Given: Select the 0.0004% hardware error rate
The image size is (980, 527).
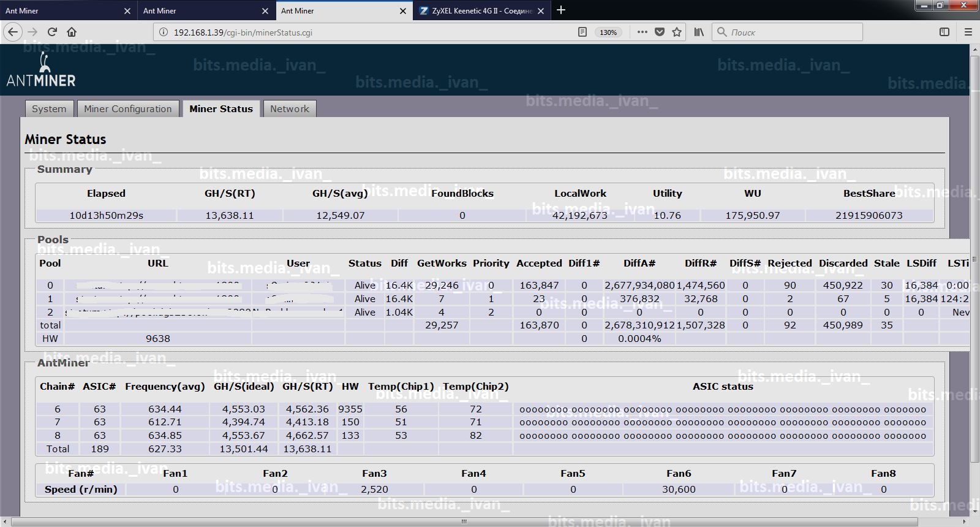Looking at the screenshot, I should pyautogui.click(x=639, y=338).
